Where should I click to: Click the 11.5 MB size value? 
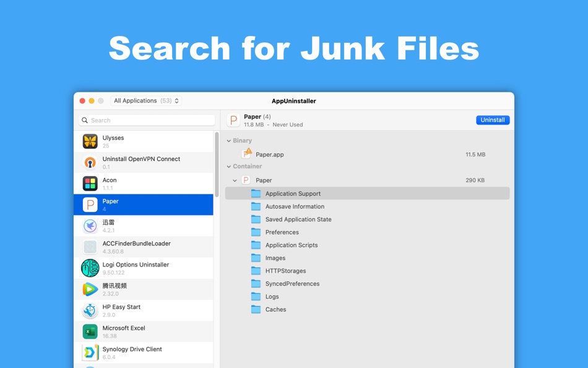[x=475, y=154]
